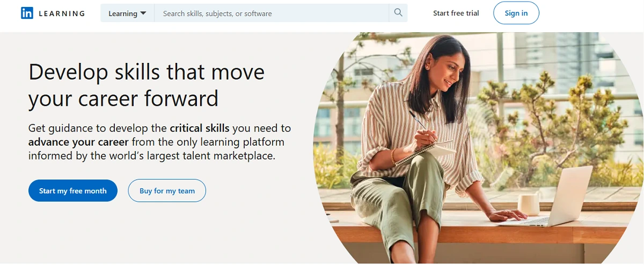The height and width of the screenshot is (265, 644).
Task: Click the caret arrow next to Learning
Action: [143, 13]
